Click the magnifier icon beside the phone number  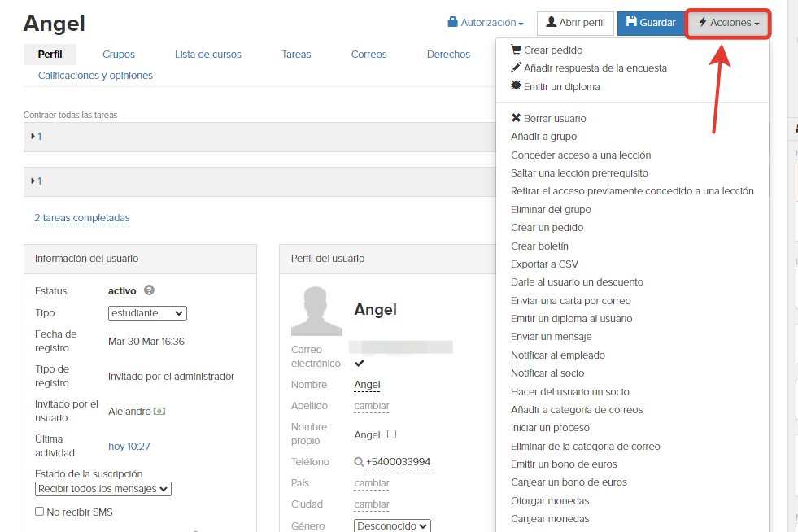click(x=359, y=462)
